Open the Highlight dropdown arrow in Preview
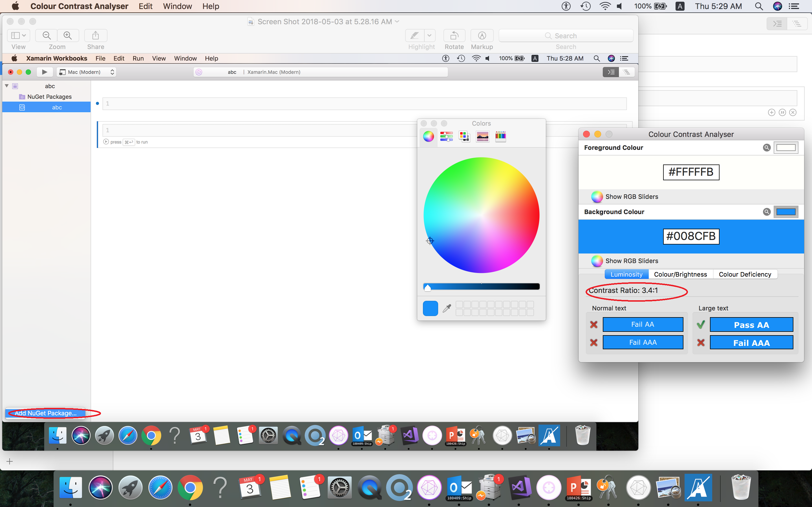Screen dimensions: 812x507 coord(429,35)
